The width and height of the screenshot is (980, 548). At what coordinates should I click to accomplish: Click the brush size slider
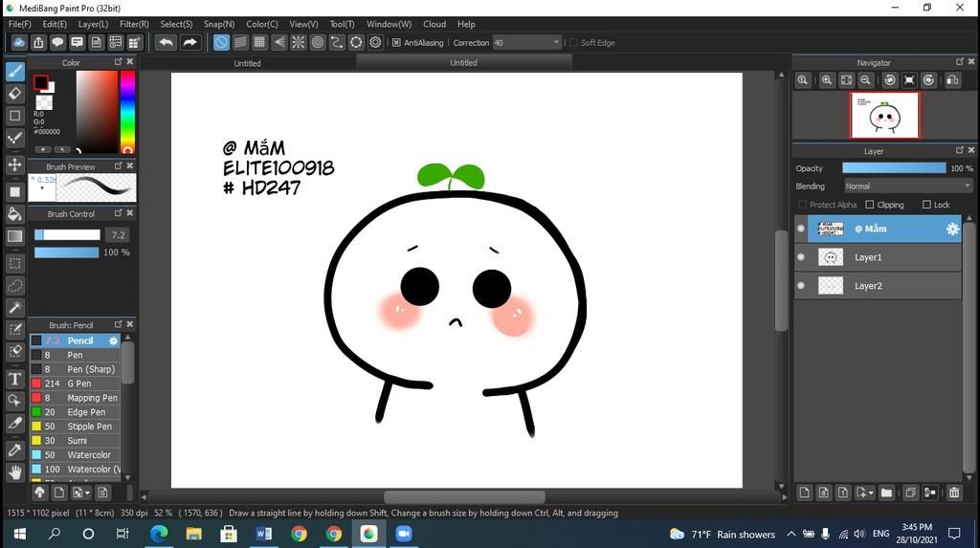(x=67, y=235)
